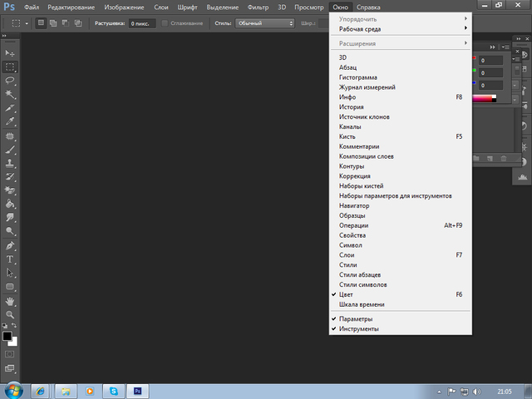The height and width of the screenshot is (399, 532).
Task: Click the foreground color swatch
Action: pyautogui.click(x=7, y=336)
